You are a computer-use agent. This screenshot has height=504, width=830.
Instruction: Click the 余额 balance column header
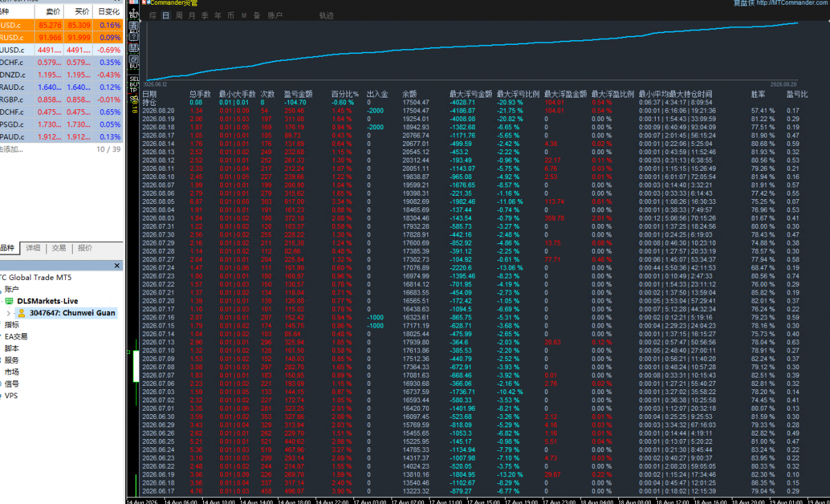tap(409, 93)
